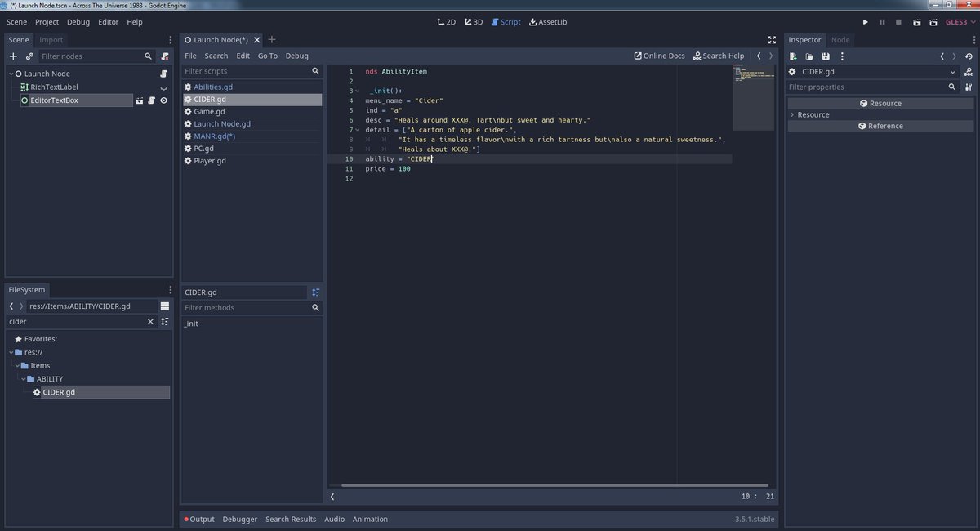Save the currently edited resource
The width and height of the screenshot is (980, 531).
(826, 56)
